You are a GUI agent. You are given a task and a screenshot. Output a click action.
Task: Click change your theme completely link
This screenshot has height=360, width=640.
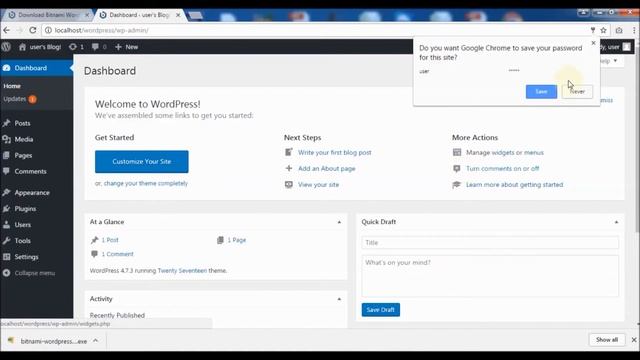pos(146,184)
